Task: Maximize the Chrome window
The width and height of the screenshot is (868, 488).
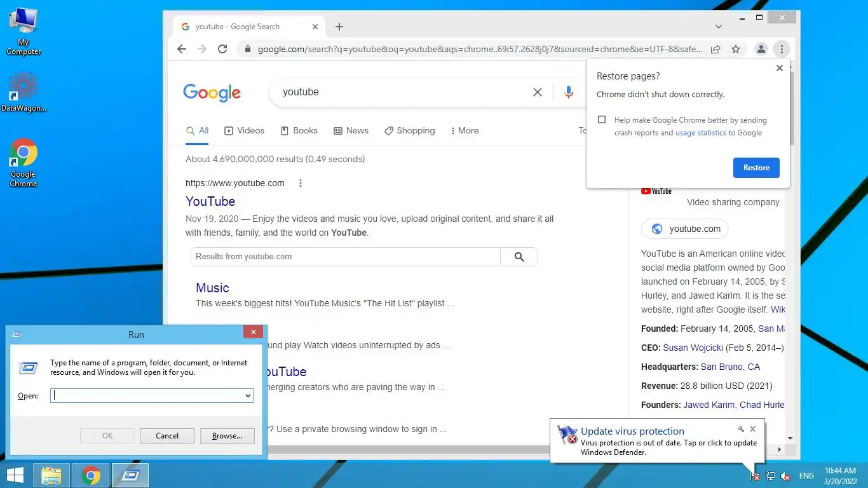Action: tap(759, 17)
